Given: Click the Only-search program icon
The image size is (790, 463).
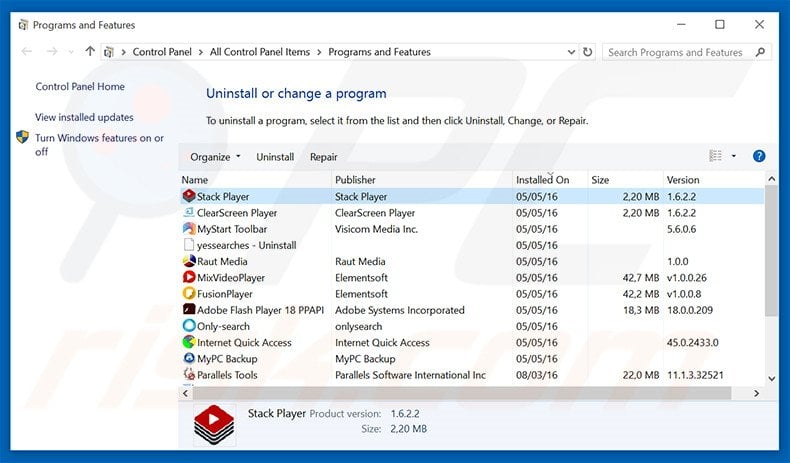Looking at the screenshot, I should (x=189, y=325).
